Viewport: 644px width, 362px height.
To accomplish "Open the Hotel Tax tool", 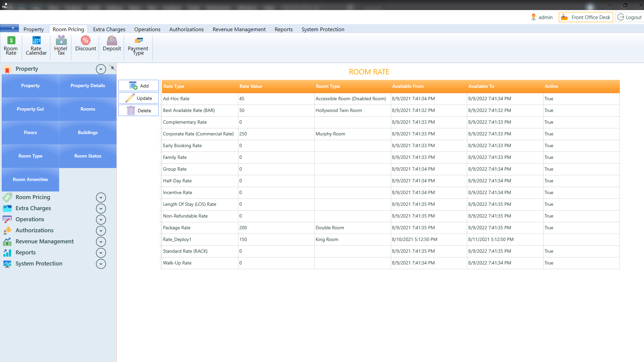I will click(61, 46).
